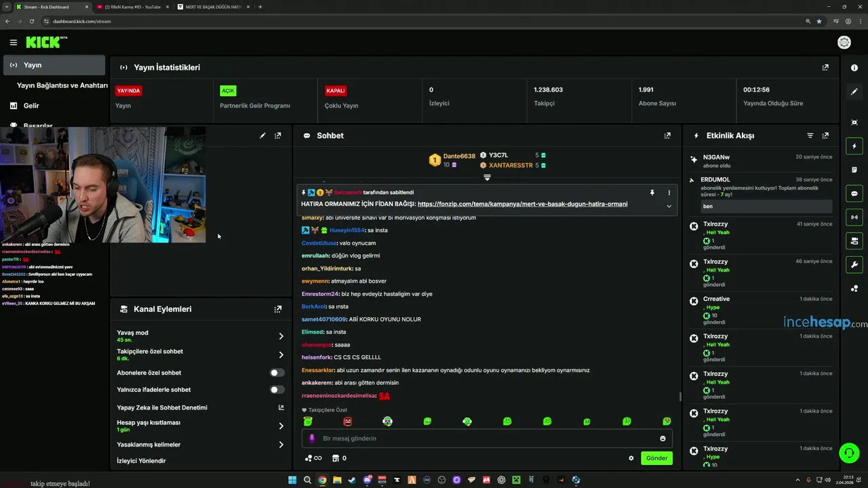Expand Takipçilere özel sohbet settings
Image resolution: width=868 pixels, height=488 pixels.
[281, 354]
